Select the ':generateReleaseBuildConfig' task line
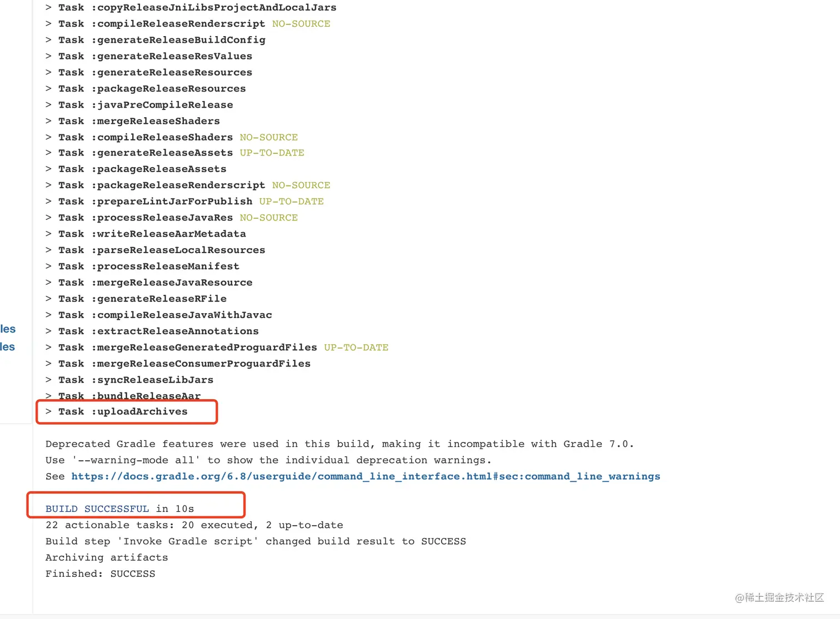This screenshot has height=619, width=840. tap(156, 40)
